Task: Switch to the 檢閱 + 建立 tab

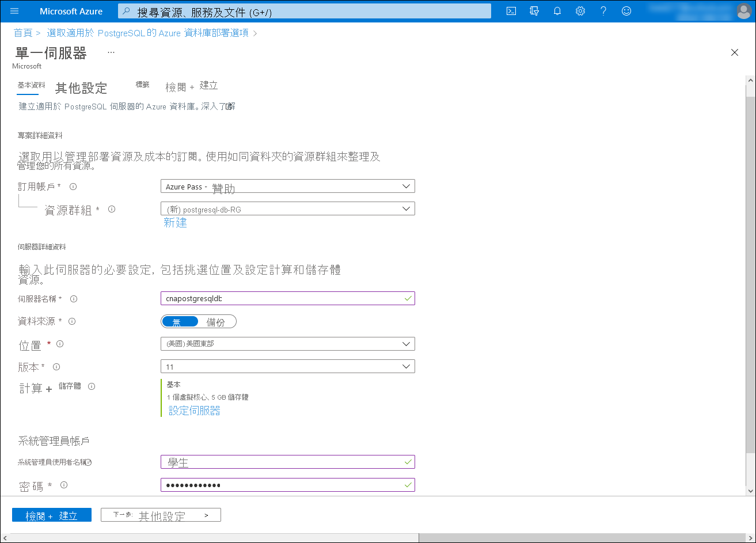Action: click(x=191, y=86)
